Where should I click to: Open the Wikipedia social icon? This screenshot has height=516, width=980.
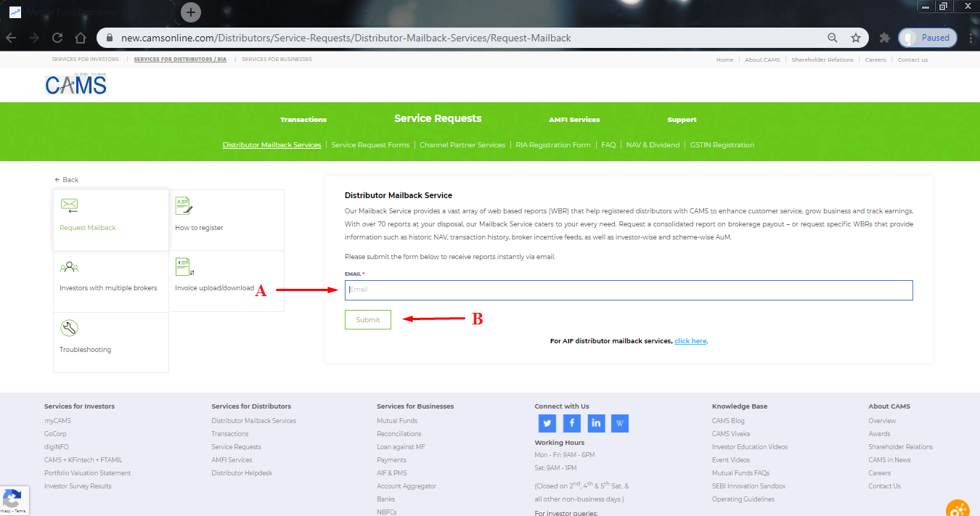[x=620, y=423]
